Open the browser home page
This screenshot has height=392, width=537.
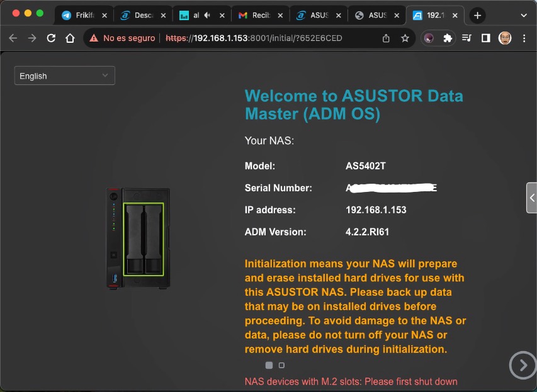click(71, 38)
